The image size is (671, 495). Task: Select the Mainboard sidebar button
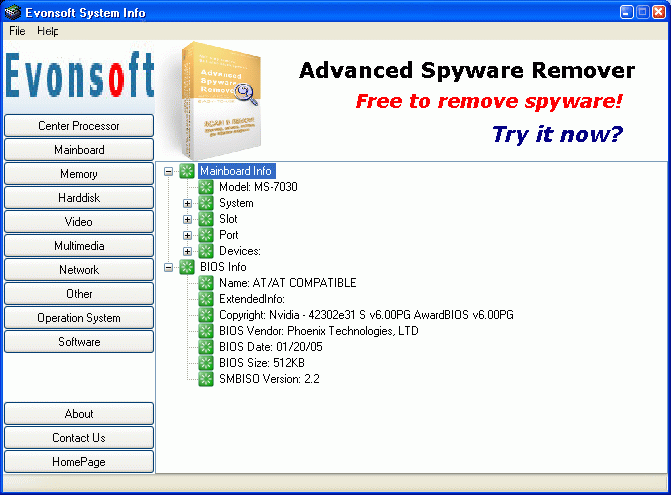[79, 150]
